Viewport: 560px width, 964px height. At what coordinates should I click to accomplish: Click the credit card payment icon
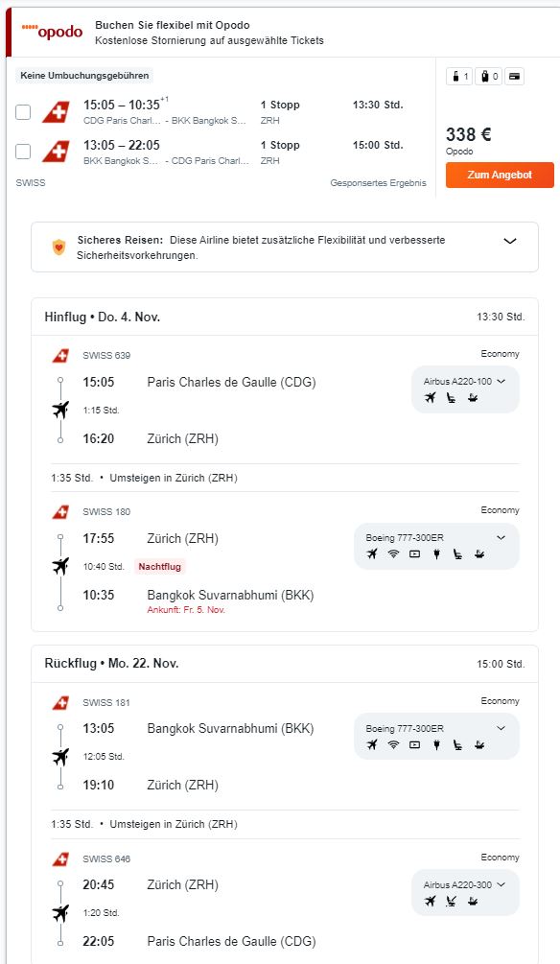(515, 77)
